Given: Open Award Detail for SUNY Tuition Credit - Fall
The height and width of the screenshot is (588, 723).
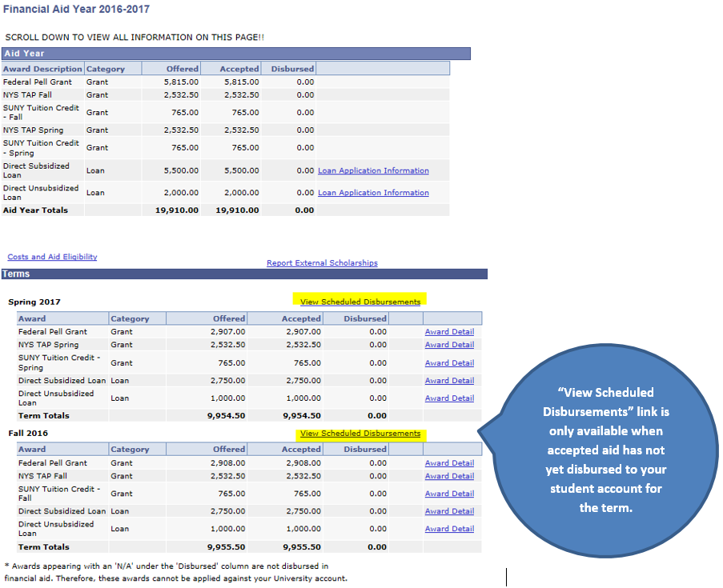Looking at the screenshot, I should [x=449, y=494].
